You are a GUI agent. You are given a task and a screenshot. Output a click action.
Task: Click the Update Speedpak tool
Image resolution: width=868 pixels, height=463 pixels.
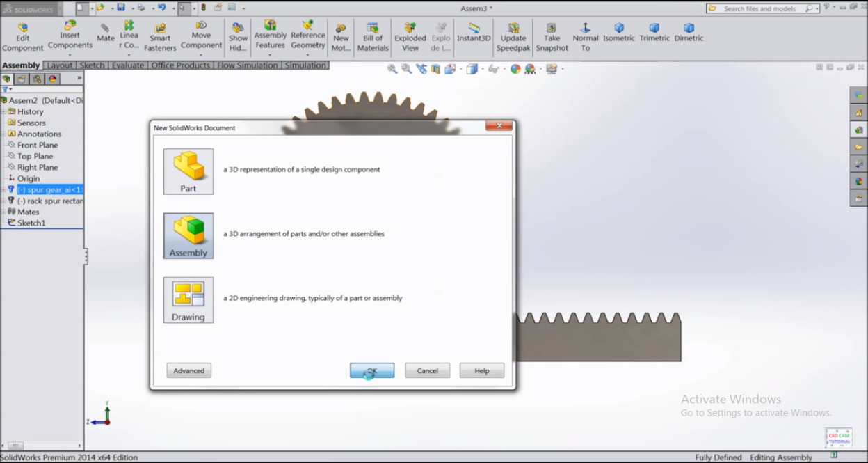[x=513, y=38]
